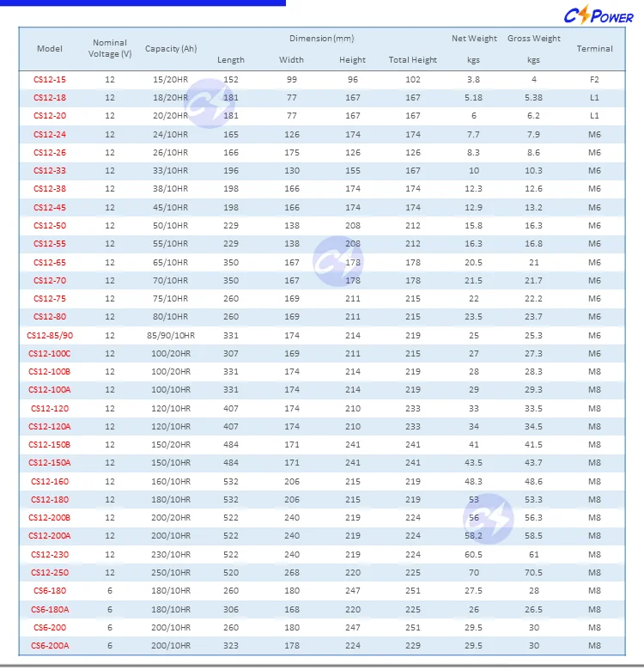Select model name CS12-38

point(50,188)
